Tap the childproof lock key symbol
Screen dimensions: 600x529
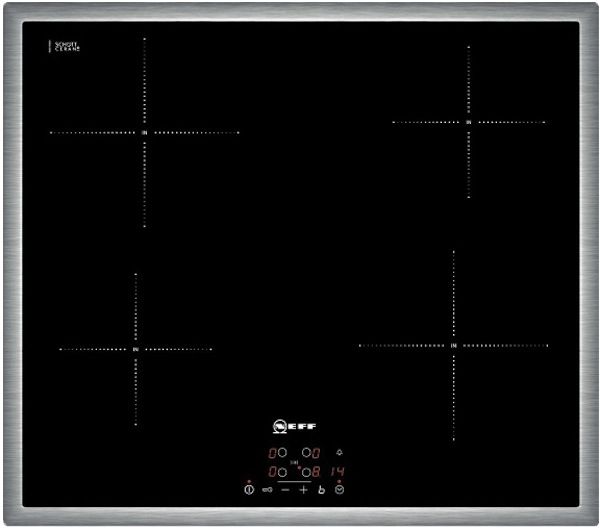click(x=267, y=490)
